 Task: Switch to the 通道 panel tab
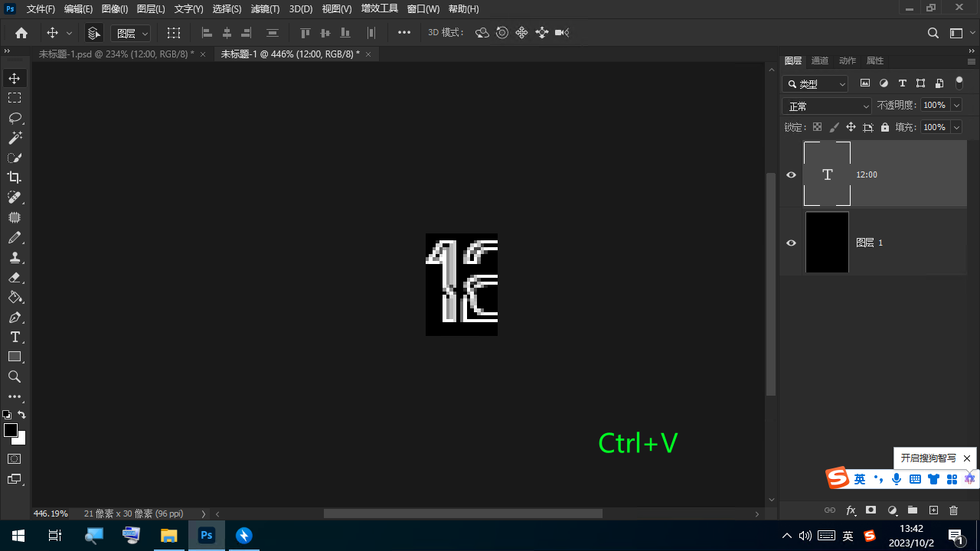pyautogui.click(x=819, y=60)
